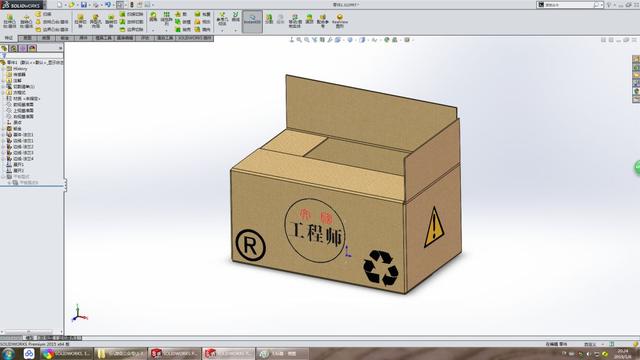Switch to the SOLIDWORKS add-ins ribbon tab
Screen dimensions: 640x360
195,38
